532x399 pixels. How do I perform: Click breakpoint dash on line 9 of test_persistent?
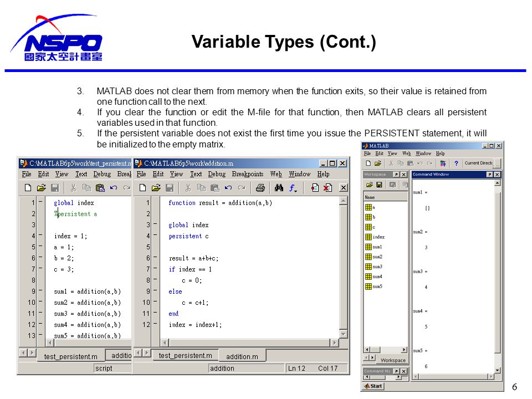[x=40, y=291]
